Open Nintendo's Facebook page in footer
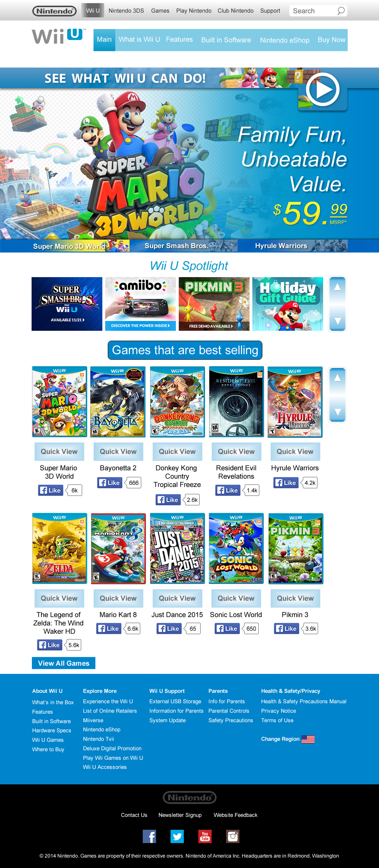 pyautogui.click(x=149, y=836)
